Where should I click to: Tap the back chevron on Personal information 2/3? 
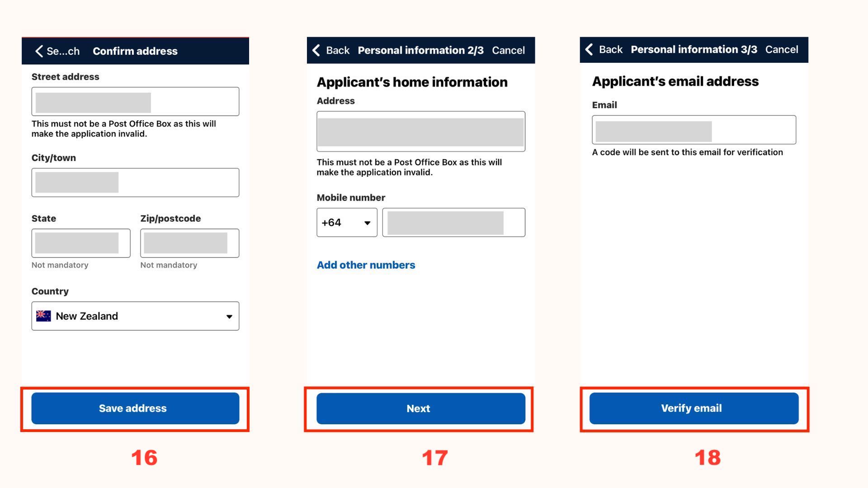(x=316, y=50)
